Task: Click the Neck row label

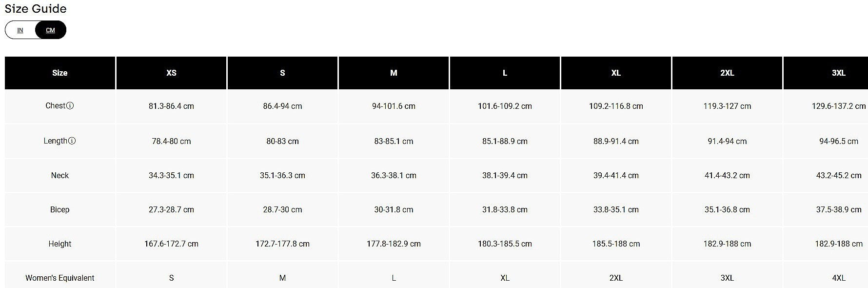Action: [x=60, y=175]
